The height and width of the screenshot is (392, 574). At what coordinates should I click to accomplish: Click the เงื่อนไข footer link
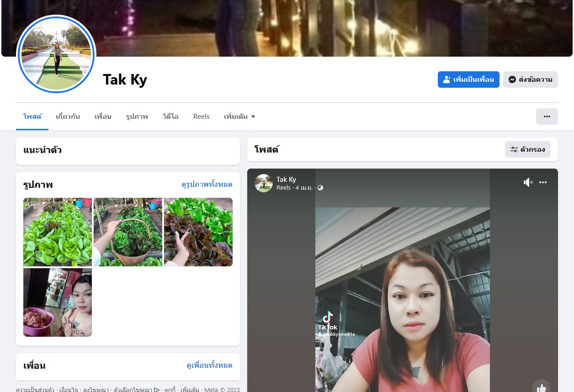coord(69,390)
